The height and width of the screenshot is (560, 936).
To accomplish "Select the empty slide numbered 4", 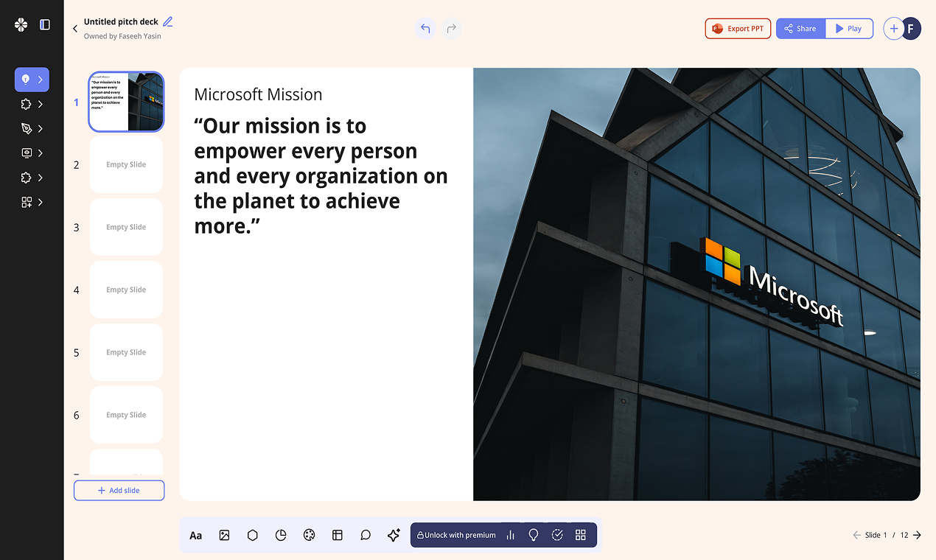I will point(126,290).
